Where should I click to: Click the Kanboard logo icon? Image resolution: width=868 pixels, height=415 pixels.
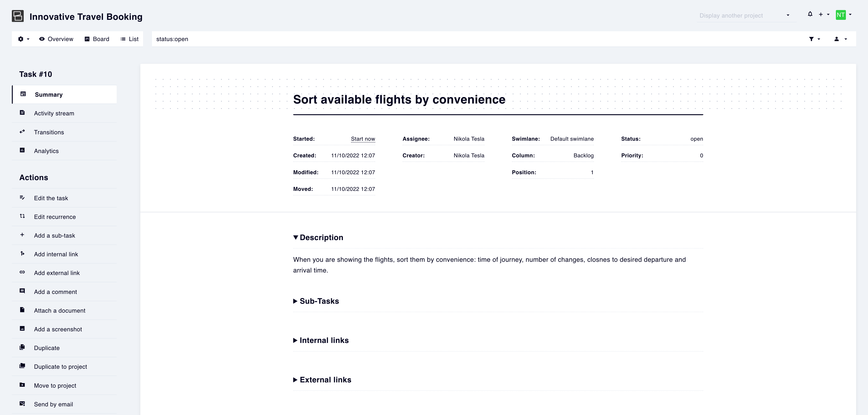pyautogui.click(x=18, y=16)
